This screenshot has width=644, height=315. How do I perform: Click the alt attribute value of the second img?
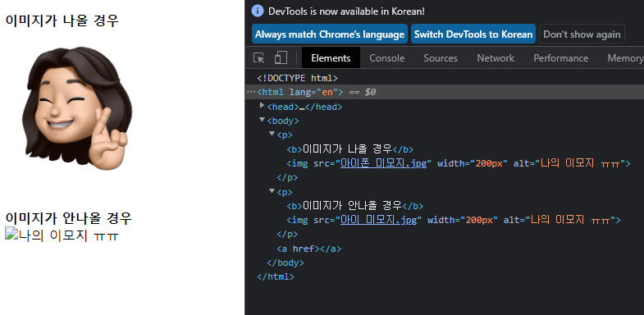click(x=569, y=220)
